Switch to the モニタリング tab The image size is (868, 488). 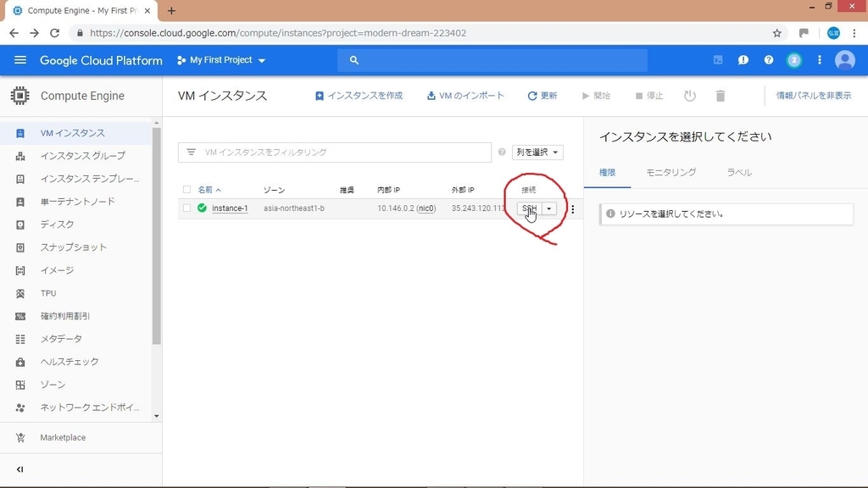pos(670,172)
